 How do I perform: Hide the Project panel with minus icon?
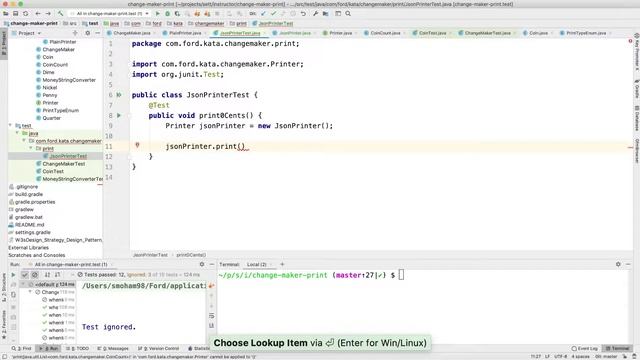(98, 33)
